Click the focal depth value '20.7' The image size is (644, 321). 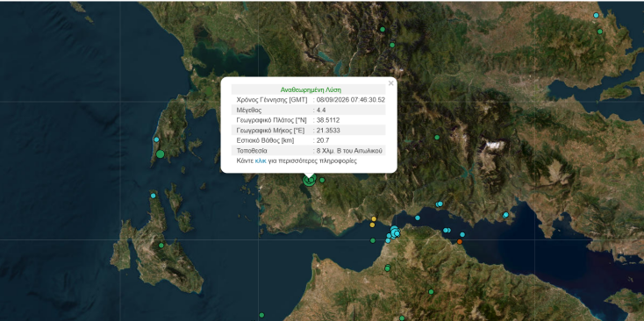pos(323,140)
